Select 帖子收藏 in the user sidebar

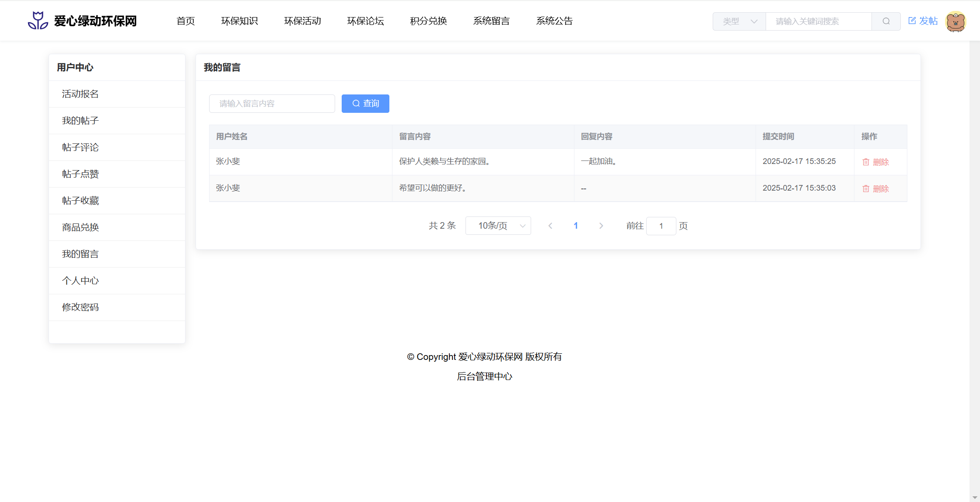[80, 201]
